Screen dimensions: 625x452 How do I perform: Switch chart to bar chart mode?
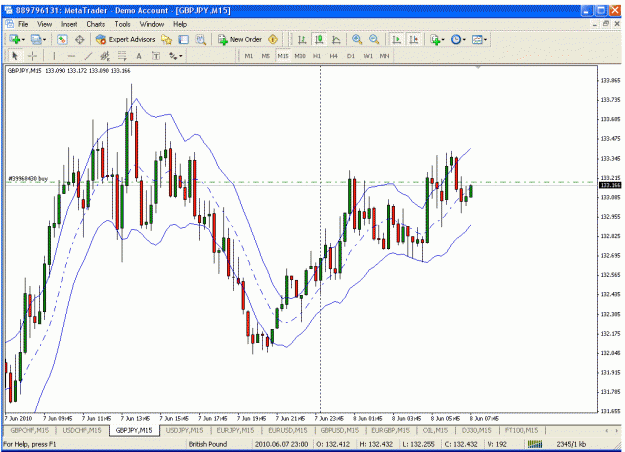click(x=302, y=39)
